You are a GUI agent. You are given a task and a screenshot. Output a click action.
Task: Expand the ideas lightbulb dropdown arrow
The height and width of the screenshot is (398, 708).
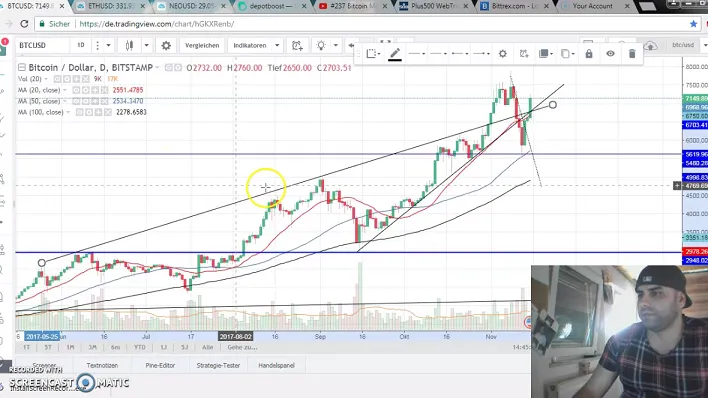pyautogui.click(x=335, y=45)
